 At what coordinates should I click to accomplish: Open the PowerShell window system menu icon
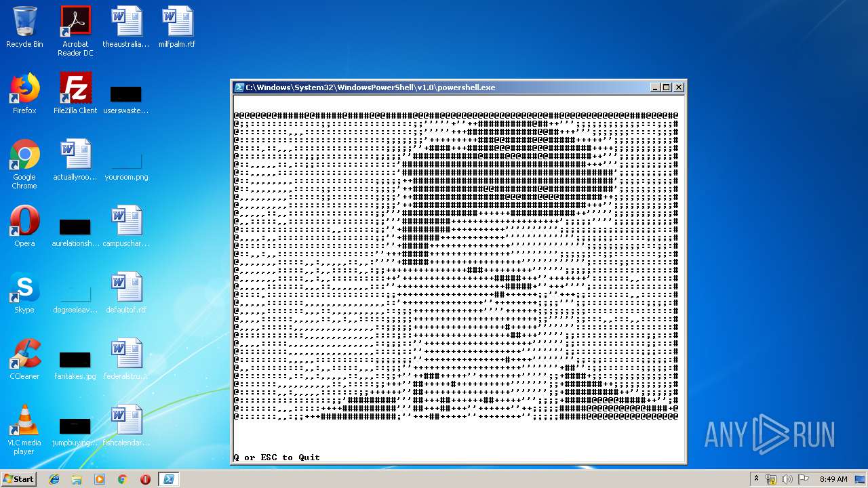[239, 87]
